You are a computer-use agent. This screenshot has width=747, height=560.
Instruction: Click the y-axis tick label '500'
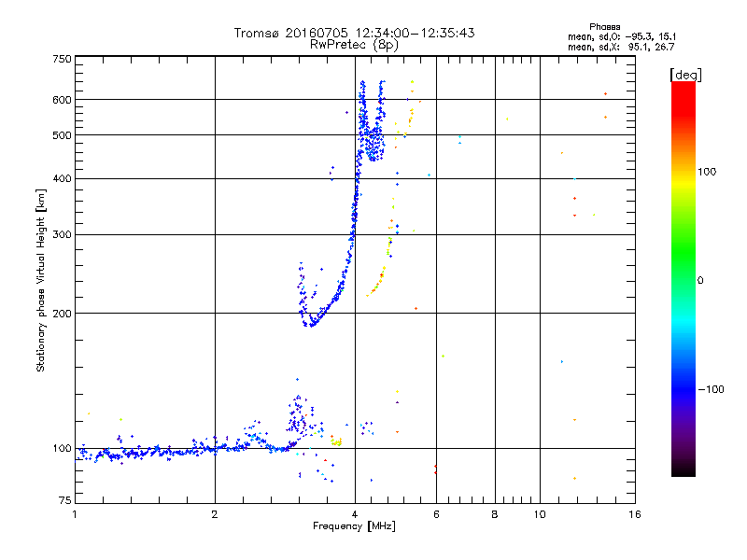coord(63,135)
